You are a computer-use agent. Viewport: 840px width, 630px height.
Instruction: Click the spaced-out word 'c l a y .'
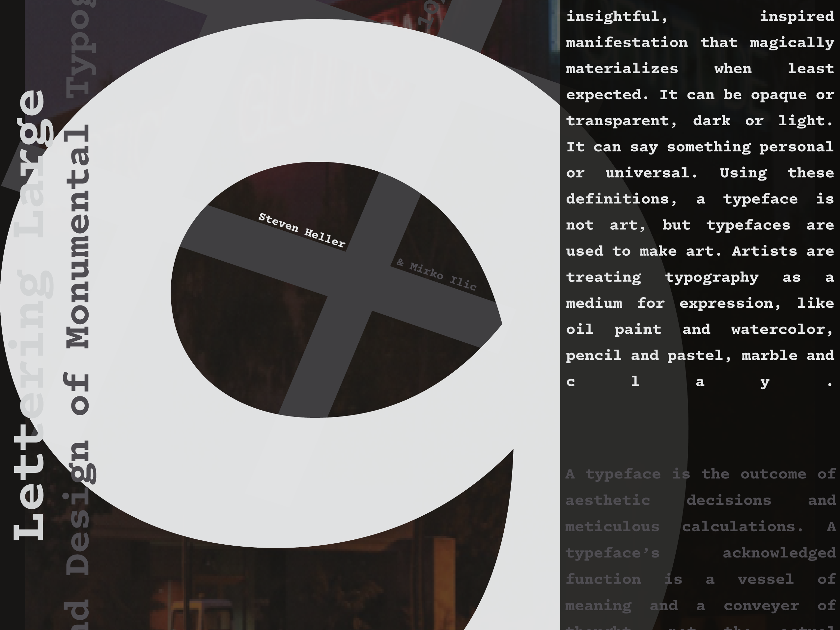(x=700, y=382)
